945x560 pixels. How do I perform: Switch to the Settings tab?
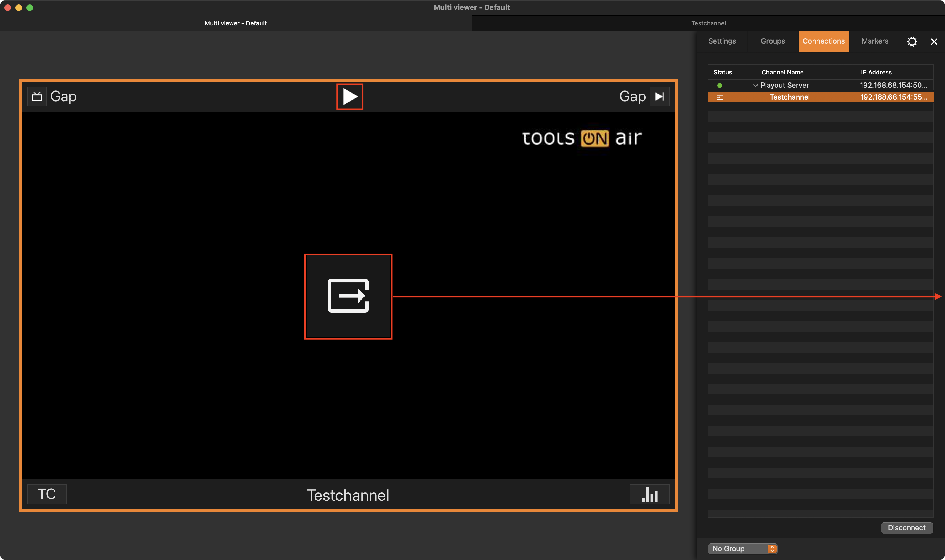722,41
